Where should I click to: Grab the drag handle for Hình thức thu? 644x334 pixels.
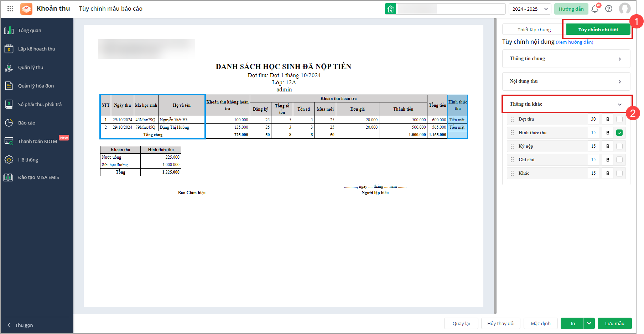512,133
